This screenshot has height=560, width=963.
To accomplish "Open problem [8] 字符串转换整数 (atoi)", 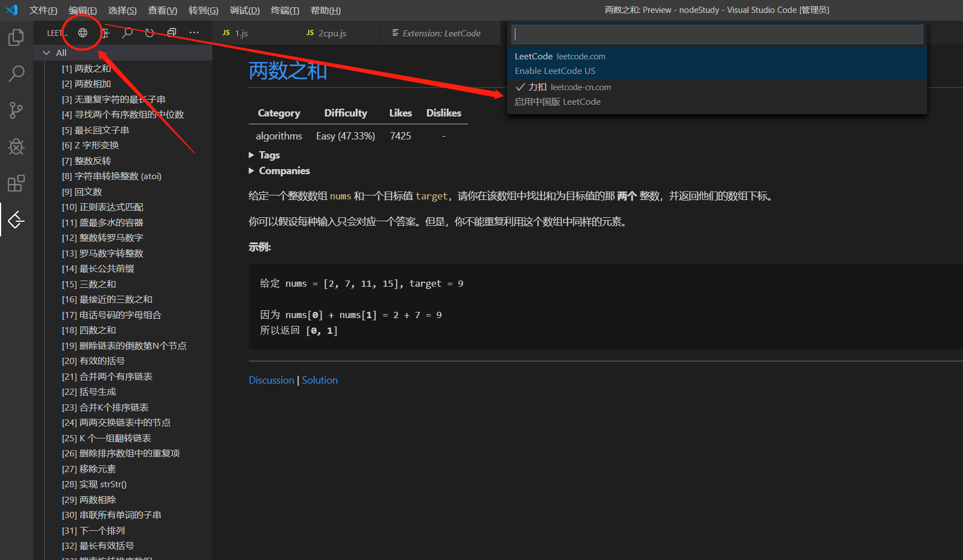I will [111, 176].
